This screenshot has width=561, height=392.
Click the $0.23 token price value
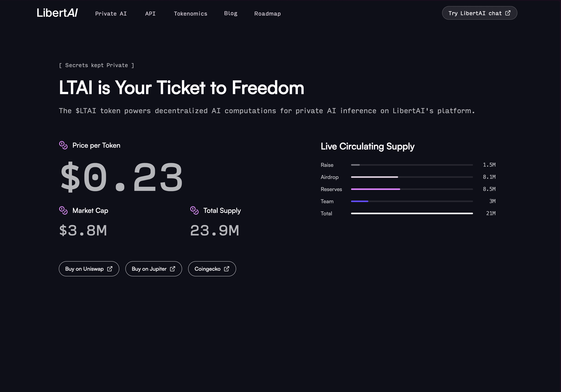point(121,177)
